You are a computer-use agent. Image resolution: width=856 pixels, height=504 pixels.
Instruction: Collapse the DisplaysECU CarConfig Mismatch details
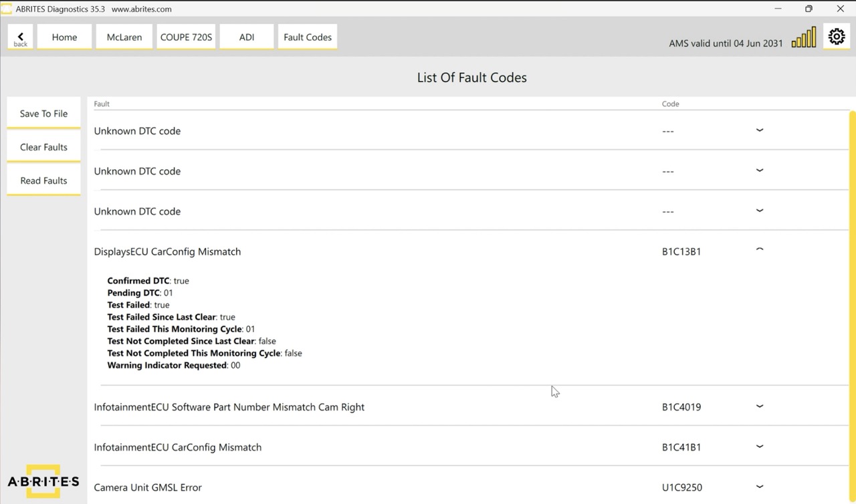pos(759,249)
